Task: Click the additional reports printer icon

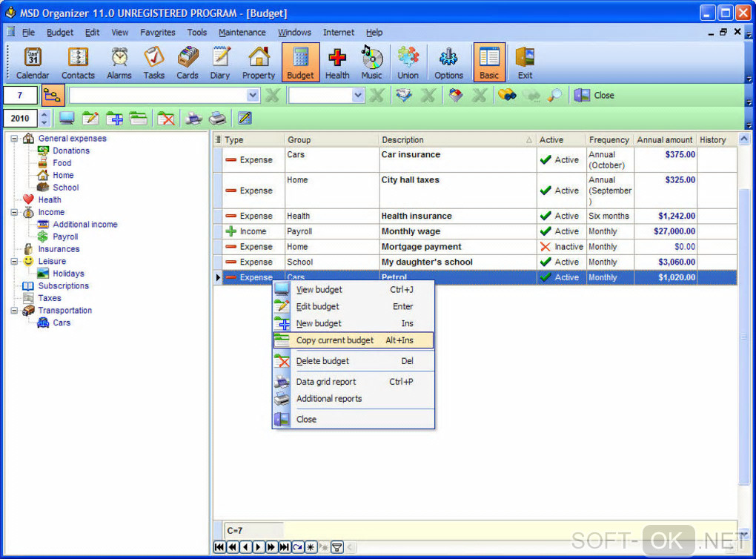Action: coord(217,118)
